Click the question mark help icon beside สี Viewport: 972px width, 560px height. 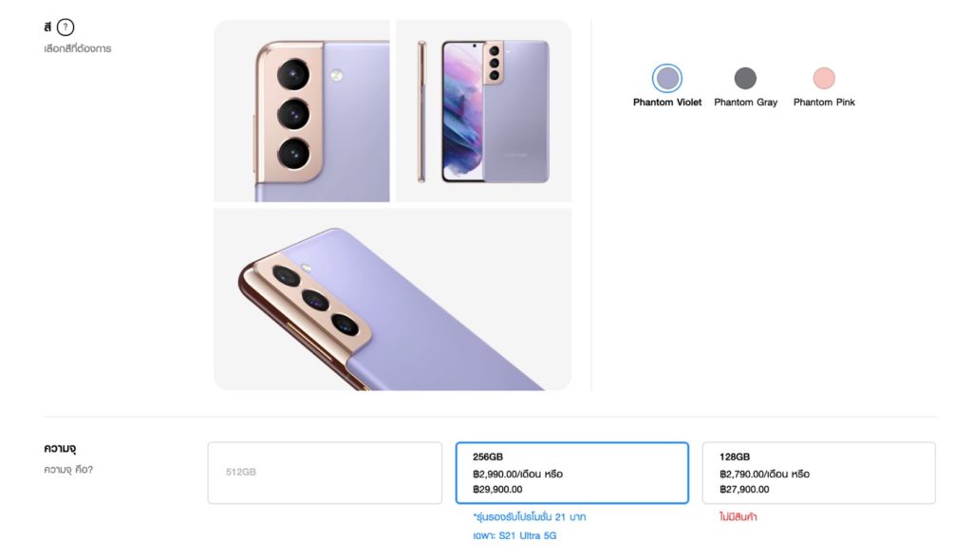(x=65, y=28)
